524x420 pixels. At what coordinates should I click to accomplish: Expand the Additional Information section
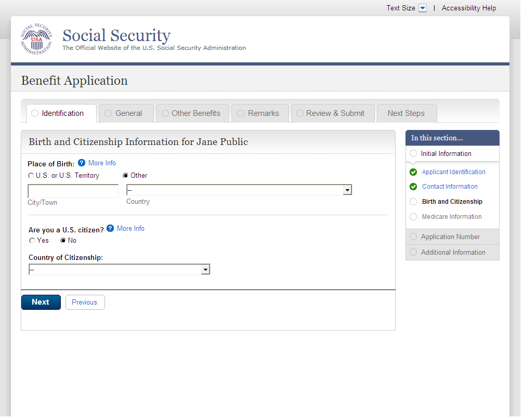coord(453,252)
